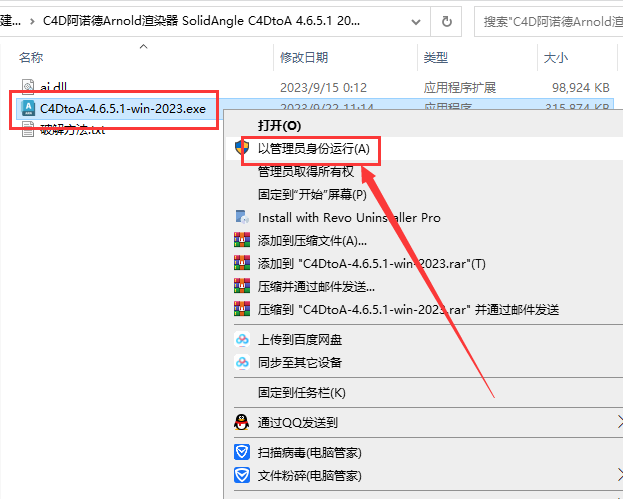623x499 pixels.
Task: Choose 打开(O) in context menu
Action: [279, 126]
